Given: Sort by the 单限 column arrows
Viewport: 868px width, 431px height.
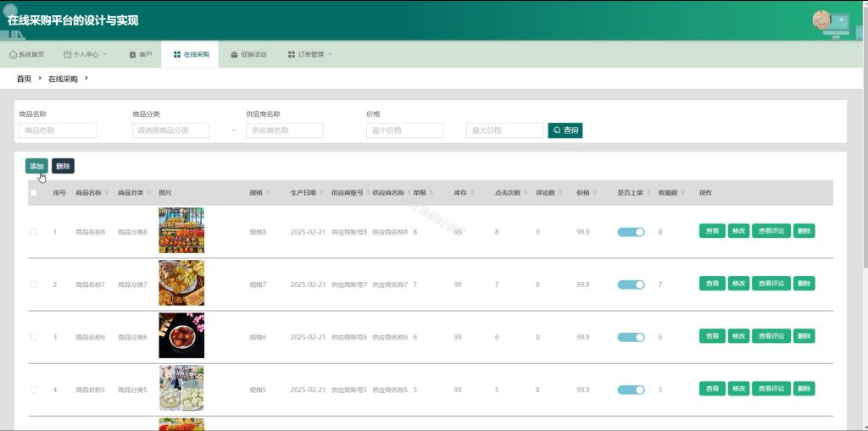Looking at the screenshot, I should point(431,192).
